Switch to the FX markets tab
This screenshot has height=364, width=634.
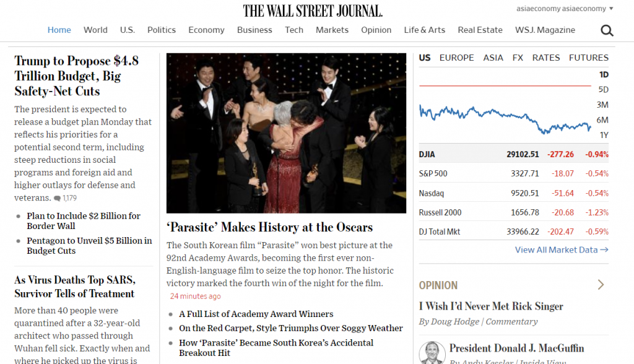[518, 58]
